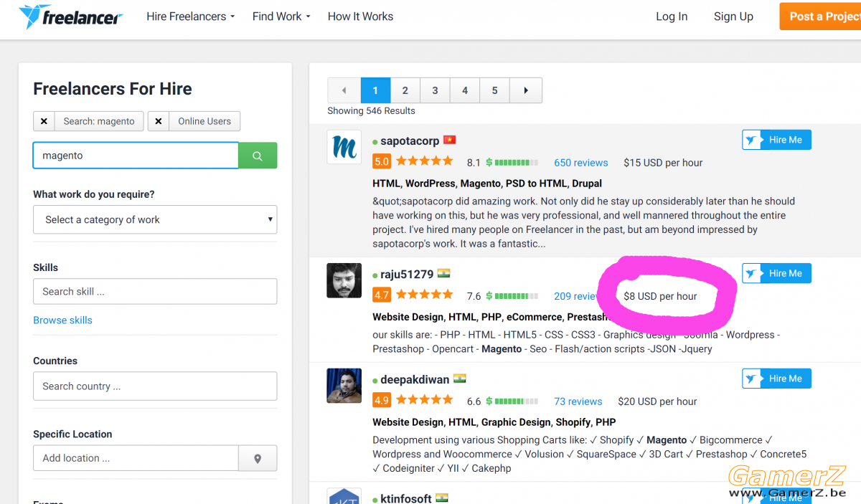Click the orange 4.9 rating badge
Image resolution: width=861 pixels, height=504 pixels.
(382, 401)
